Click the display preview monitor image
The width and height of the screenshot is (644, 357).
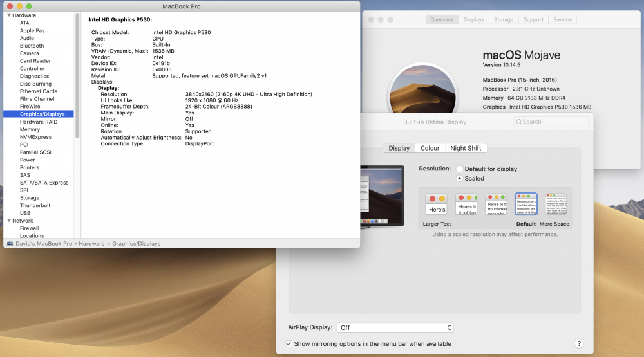tap(382, 196)
